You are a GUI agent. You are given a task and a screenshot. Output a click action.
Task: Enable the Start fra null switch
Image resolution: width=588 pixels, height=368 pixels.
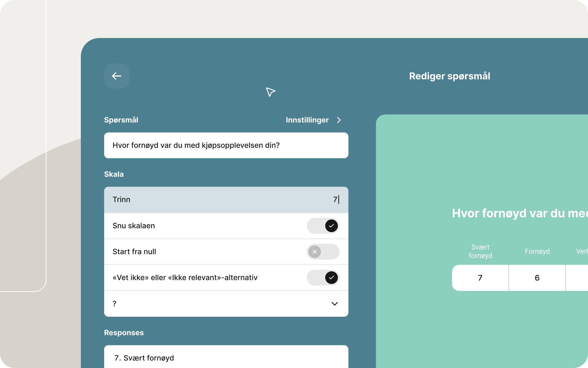[323, 252]
